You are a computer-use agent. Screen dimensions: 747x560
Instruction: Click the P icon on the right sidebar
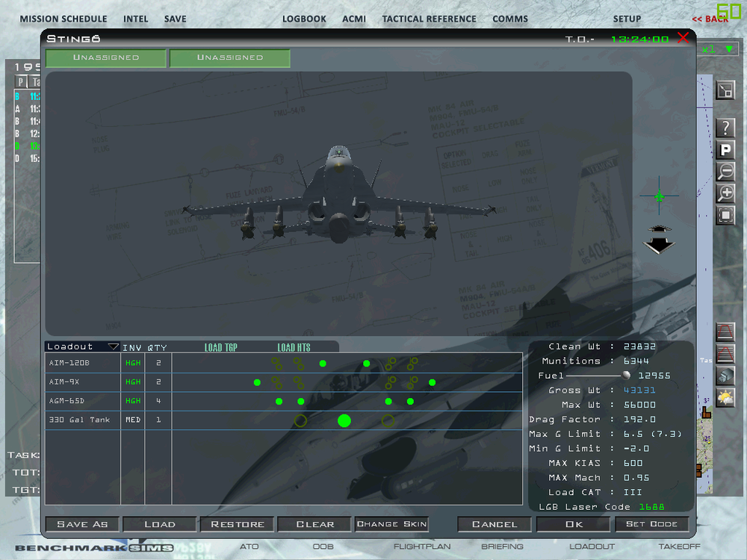coord(725,149)
